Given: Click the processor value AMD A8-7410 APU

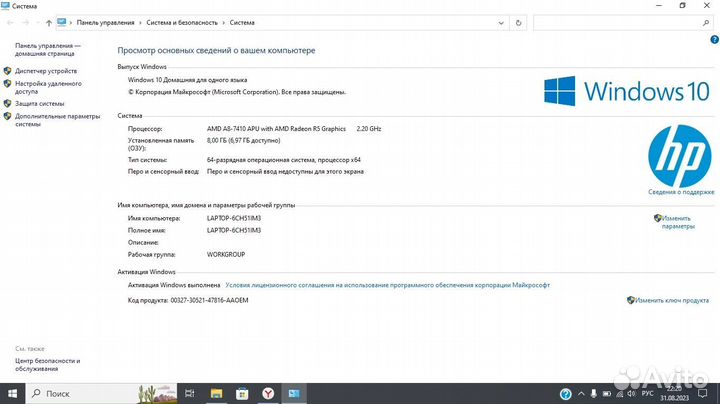Looking at the screenshot, I should [x=276, y=129].
